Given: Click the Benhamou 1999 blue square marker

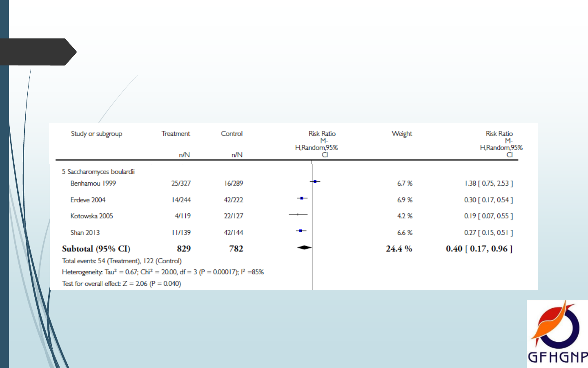Looking at the screenshot, I should (315, 181).
